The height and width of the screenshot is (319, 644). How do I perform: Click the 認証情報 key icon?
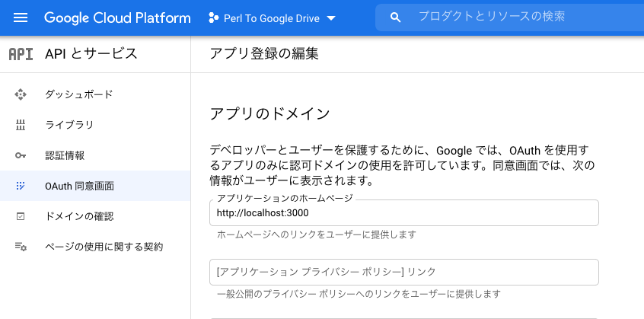[20, 155]
